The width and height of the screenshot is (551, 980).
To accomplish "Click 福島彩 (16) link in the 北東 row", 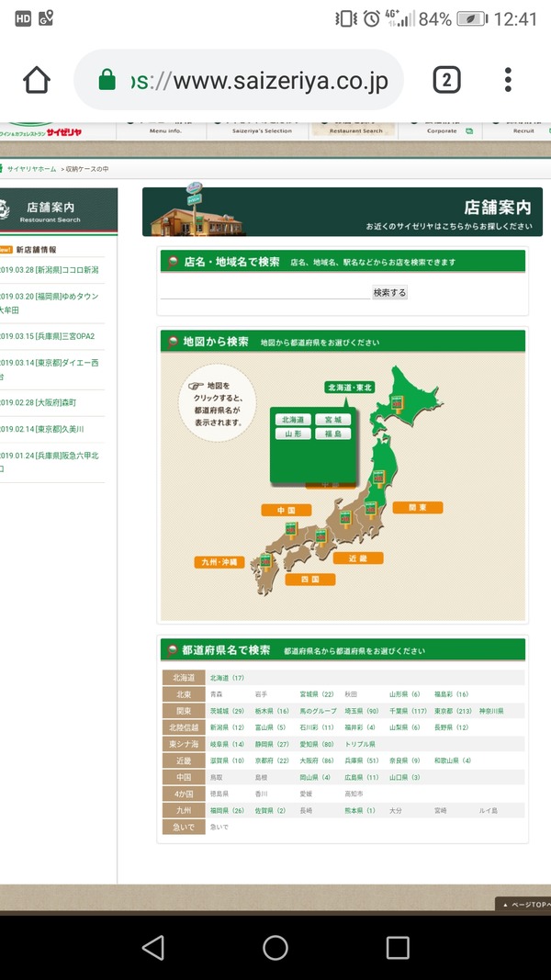I will (x=452, y=694).
